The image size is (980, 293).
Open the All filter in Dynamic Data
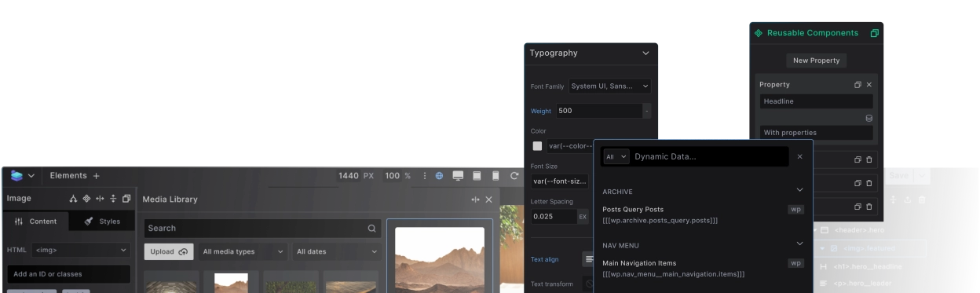tap(616, 156)
